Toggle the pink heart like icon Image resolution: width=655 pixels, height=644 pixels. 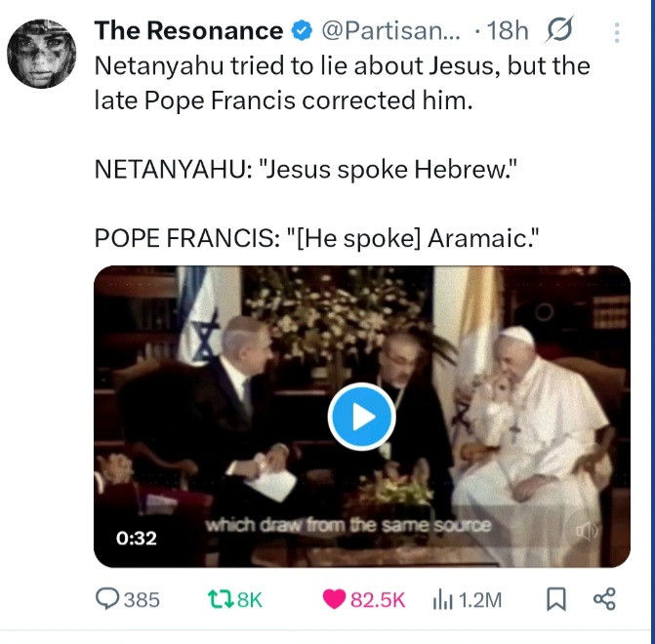point(334,599)
